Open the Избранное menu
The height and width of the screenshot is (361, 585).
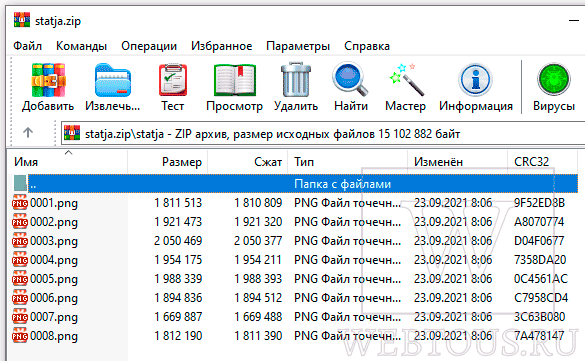222,46
